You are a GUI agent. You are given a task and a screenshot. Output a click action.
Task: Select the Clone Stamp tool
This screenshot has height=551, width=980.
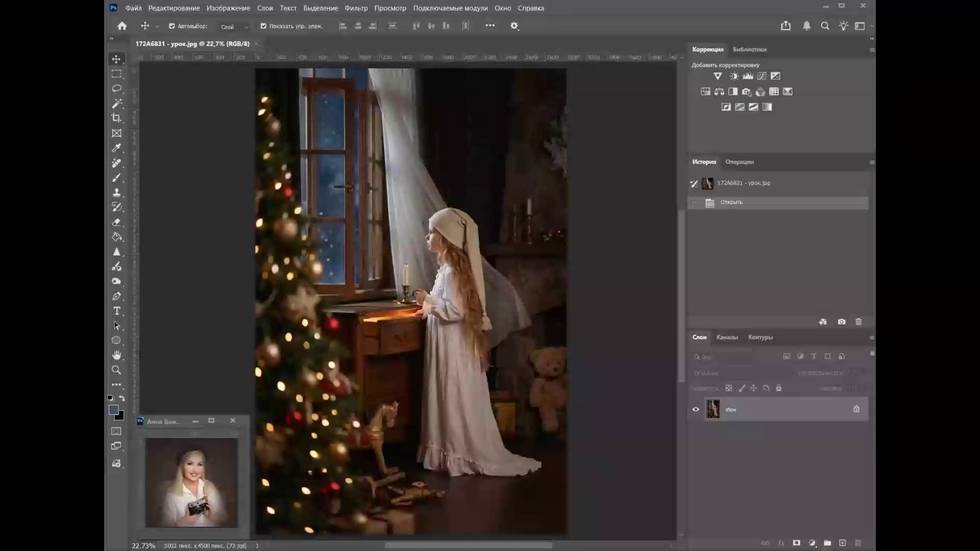click(x=116, y=192)
